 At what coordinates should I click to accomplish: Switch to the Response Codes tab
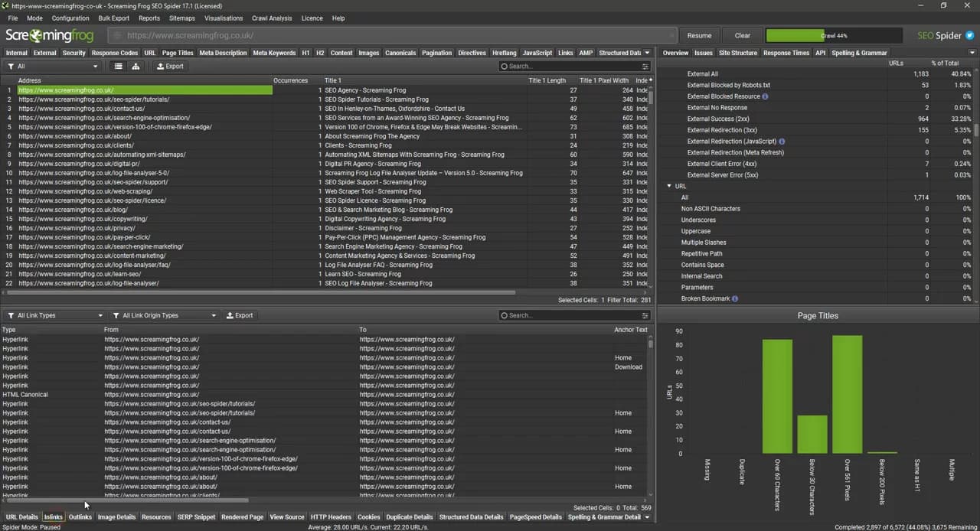pyautogui.click(x=115, y=53)
